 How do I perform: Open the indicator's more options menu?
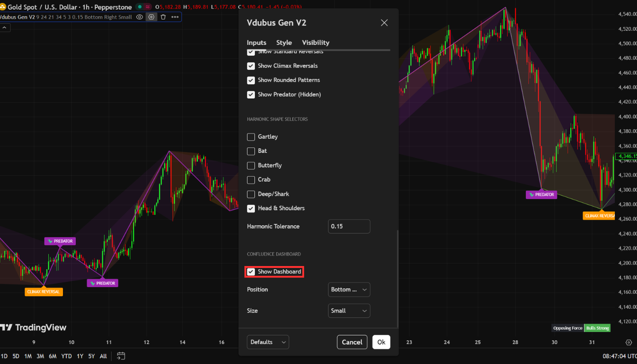pos(175,17)
